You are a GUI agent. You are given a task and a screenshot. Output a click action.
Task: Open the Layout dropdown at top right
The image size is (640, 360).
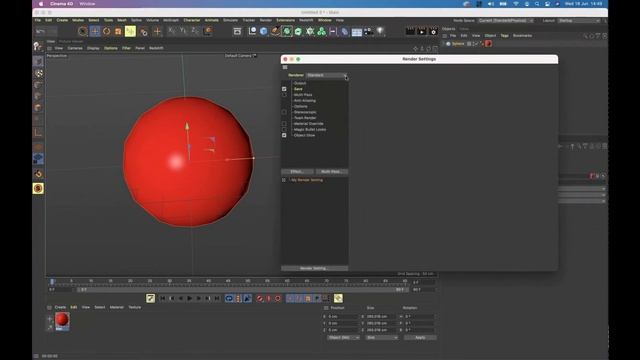(x=579, y=20)
